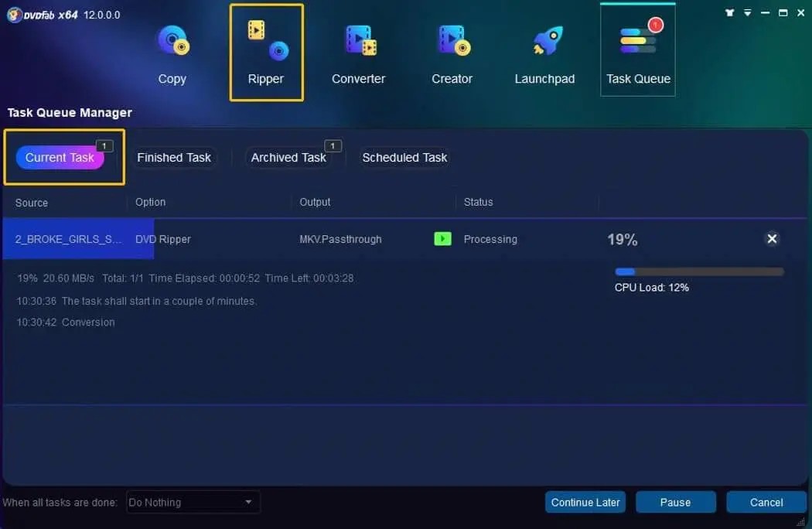The height and width of the screenshot is (529, 812).
Task: Launch the Launchpad module
Action: pos(544,50)
